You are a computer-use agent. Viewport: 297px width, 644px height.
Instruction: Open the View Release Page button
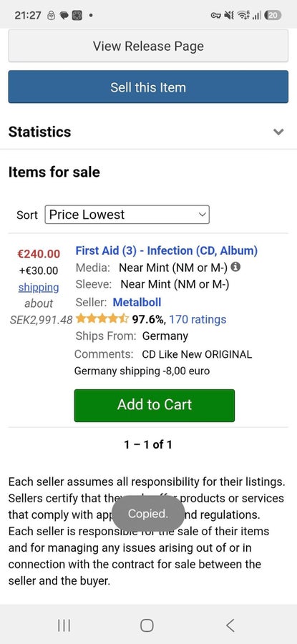(x=148, y=46)
